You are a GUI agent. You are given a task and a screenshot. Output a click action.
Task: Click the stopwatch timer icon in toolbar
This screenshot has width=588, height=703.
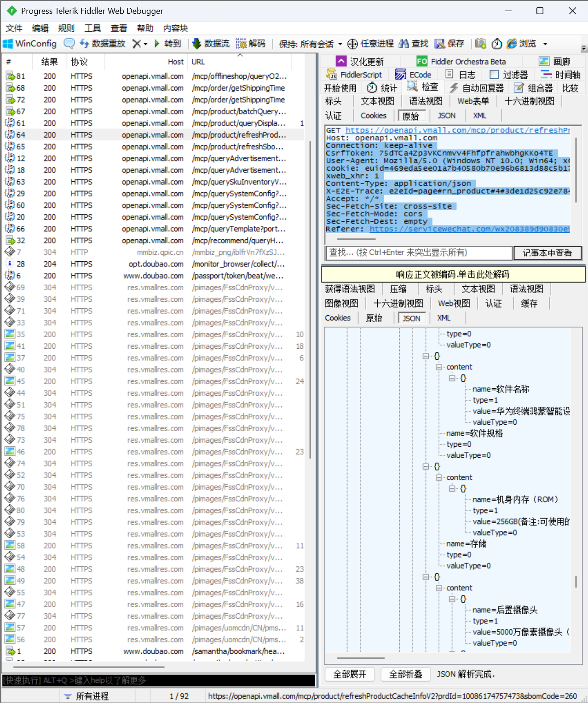coord(496,44)
